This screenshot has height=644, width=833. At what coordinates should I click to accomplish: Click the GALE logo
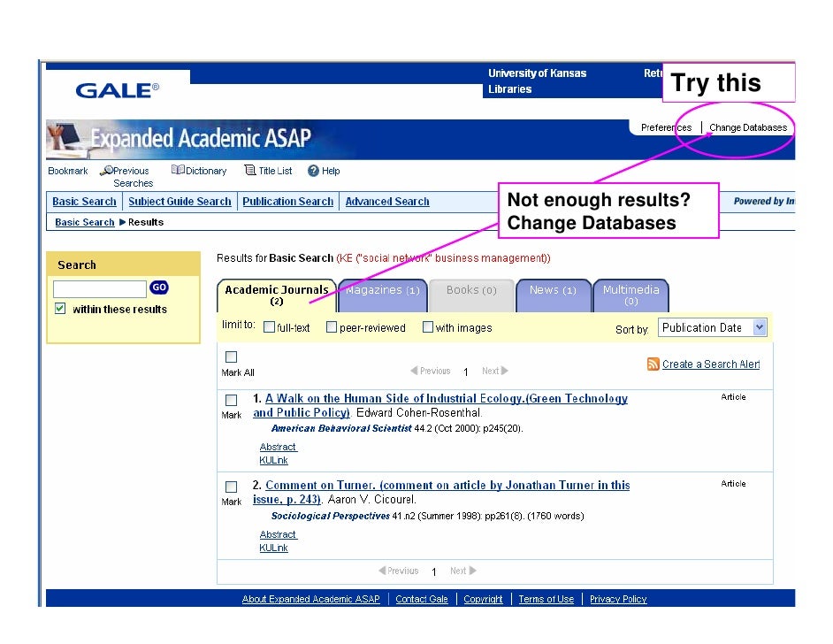point(117,90)
